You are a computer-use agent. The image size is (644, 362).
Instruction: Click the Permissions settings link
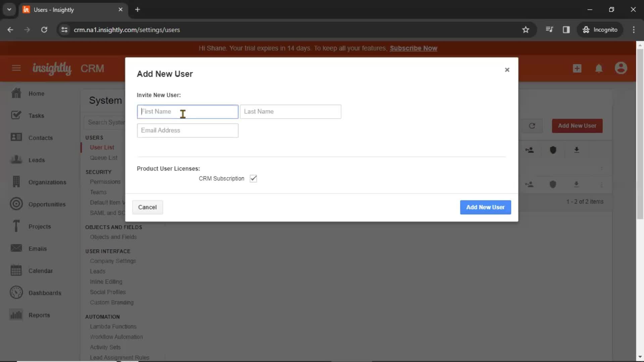coord(105,182)
